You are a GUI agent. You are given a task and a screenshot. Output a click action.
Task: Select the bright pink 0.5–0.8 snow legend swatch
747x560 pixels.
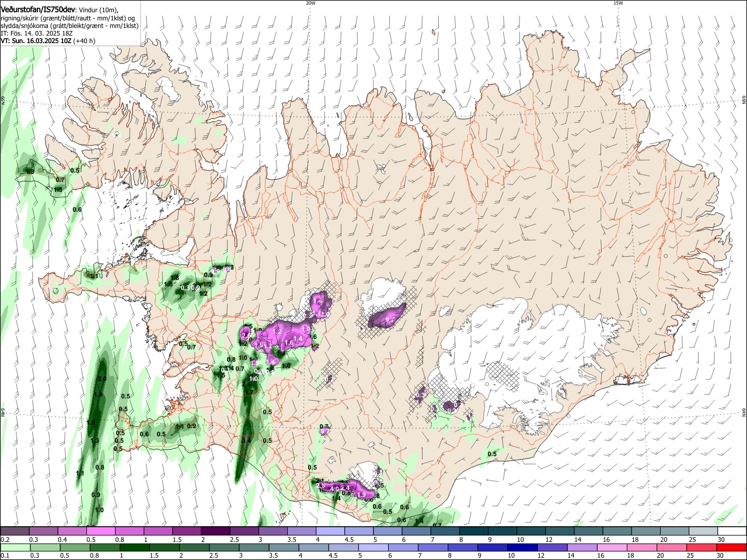click(x=100, y=531)
